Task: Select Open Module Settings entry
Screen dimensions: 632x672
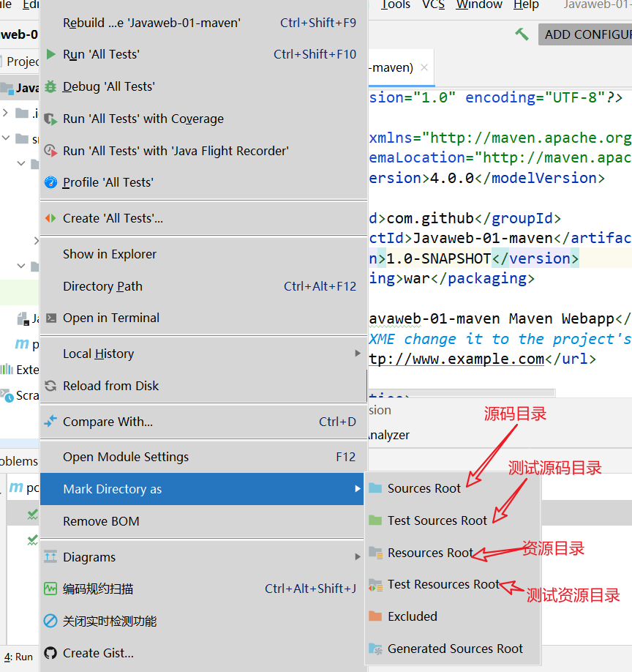Action: point(126,457)
